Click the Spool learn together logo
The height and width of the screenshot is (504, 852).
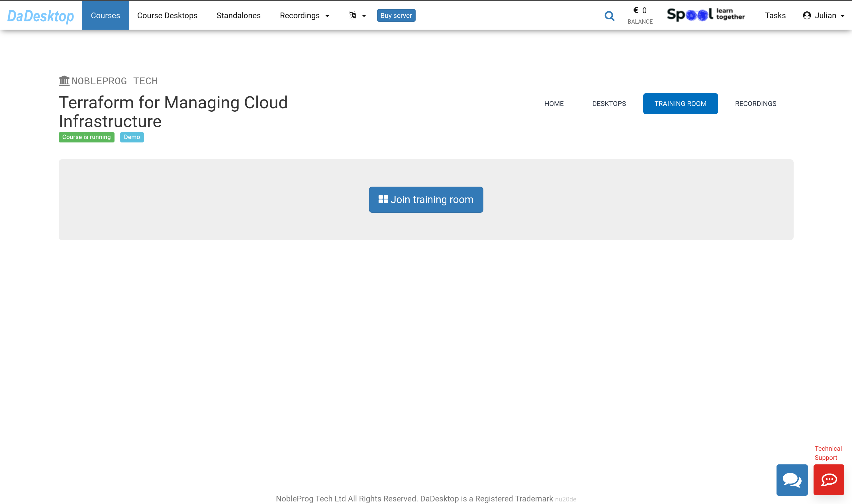705,15
